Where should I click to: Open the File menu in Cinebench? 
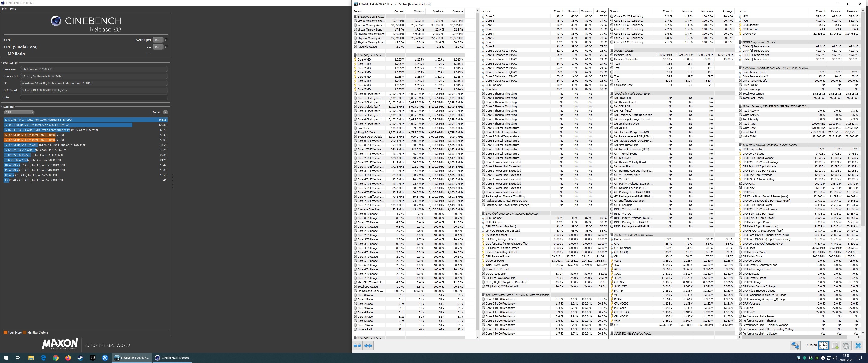[4, 9]
